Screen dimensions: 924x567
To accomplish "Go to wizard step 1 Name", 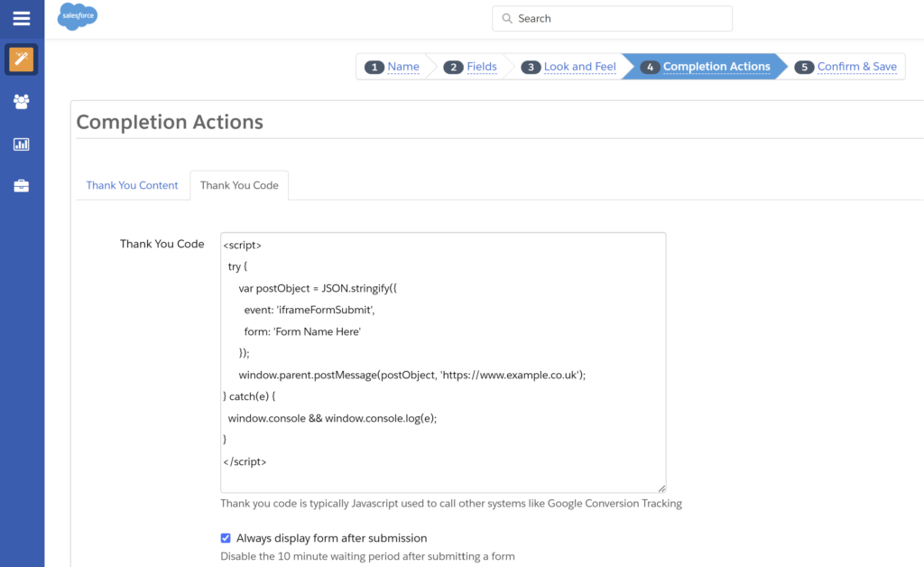I will pyautogui.click(x=393, y=67).
